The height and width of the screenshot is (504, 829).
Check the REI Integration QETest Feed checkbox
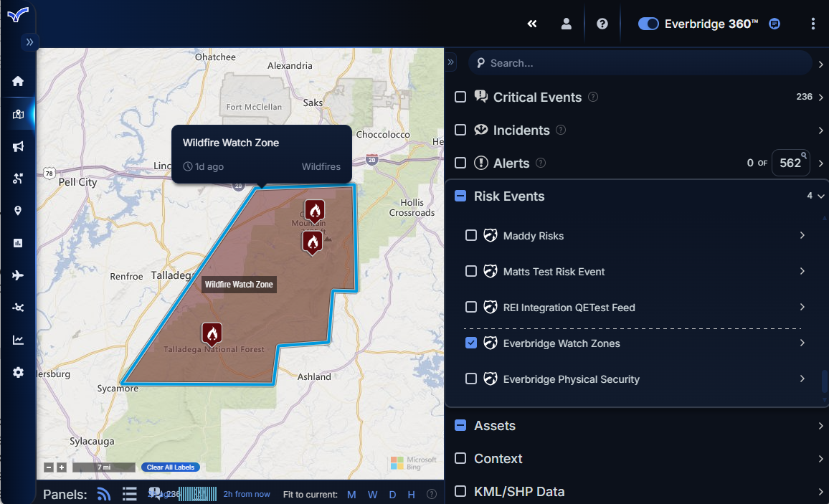point(471,307)
